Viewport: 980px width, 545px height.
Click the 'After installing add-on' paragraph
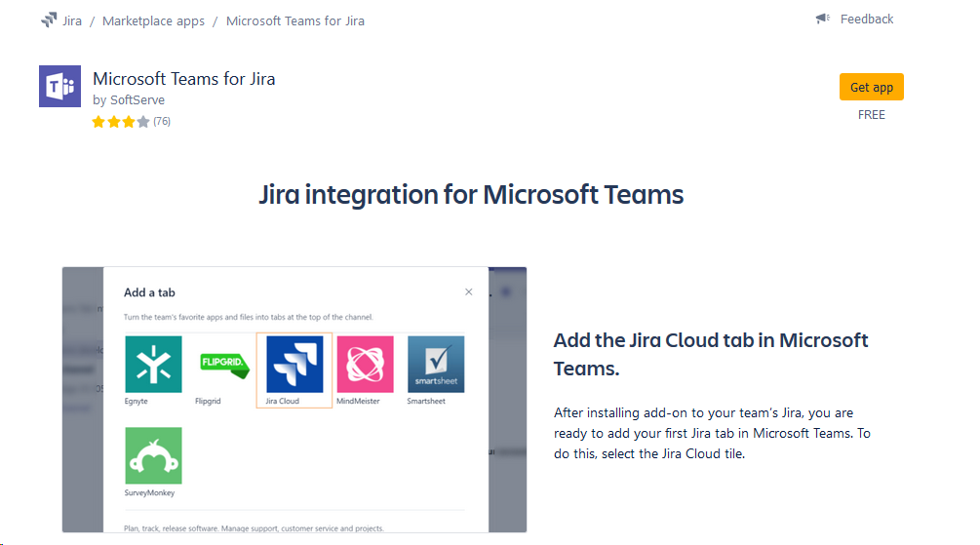click(x=712, y=433)
